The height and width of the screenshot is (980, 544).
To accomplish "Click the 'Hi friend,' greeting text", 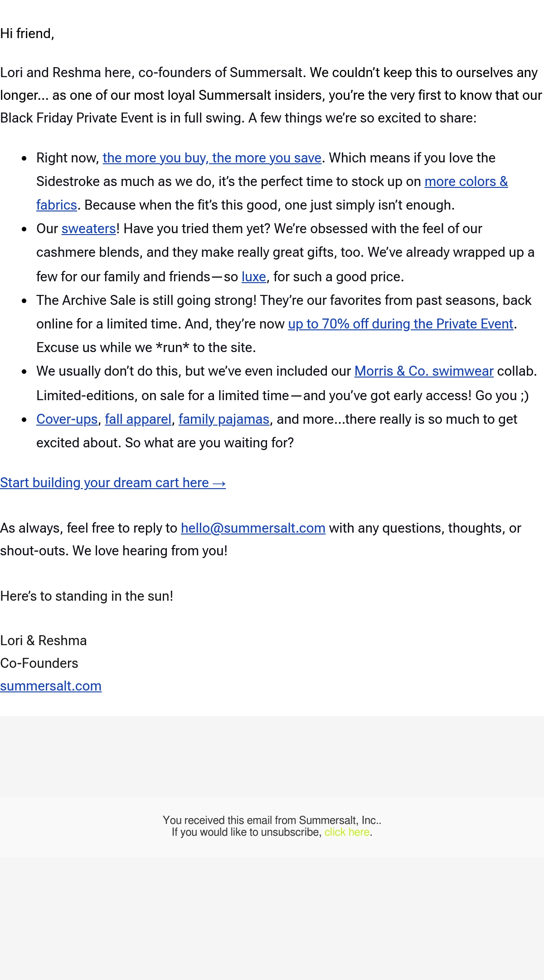I will click(27, 34).
